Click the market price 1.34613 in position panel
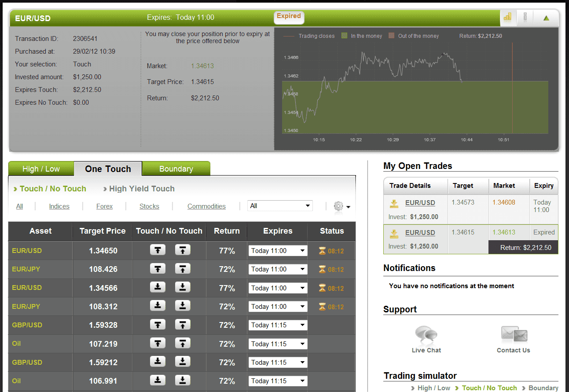The image size is (569, 392). click(202, 66)
